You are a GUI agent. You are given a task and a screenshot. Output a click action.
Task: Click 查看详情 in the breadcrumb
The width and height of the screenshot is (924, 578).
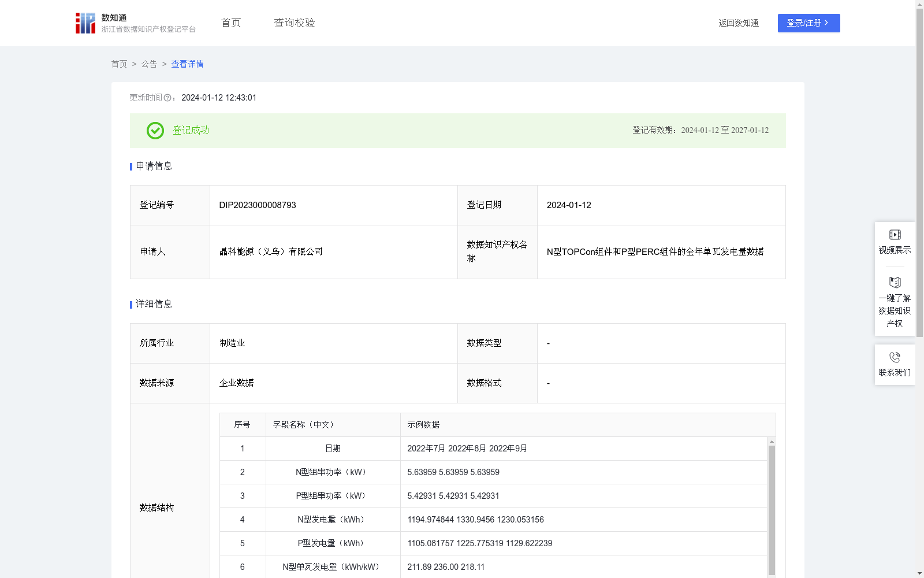[x=187, y=64]
